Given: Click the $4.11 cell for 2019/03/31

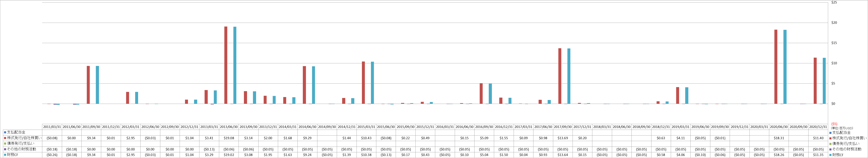Looking at the screenshot, I should pos(681,138).
